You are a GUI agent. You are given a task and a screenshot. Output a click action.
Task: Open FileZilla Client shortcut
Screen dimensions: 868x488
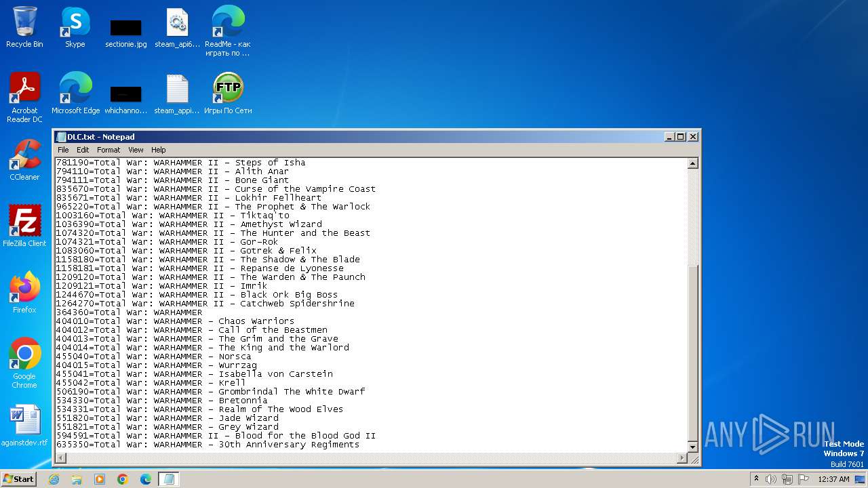(x=25, y=226)
